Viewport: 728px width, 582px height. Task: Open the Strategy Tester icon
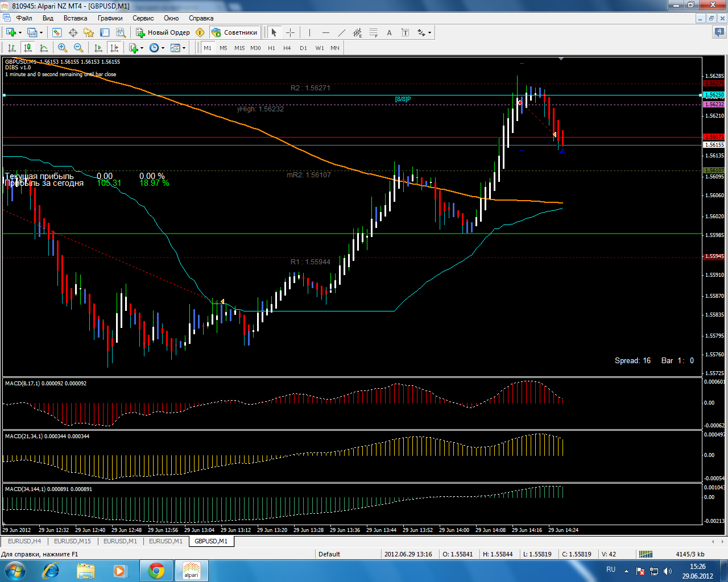[120, 32]
